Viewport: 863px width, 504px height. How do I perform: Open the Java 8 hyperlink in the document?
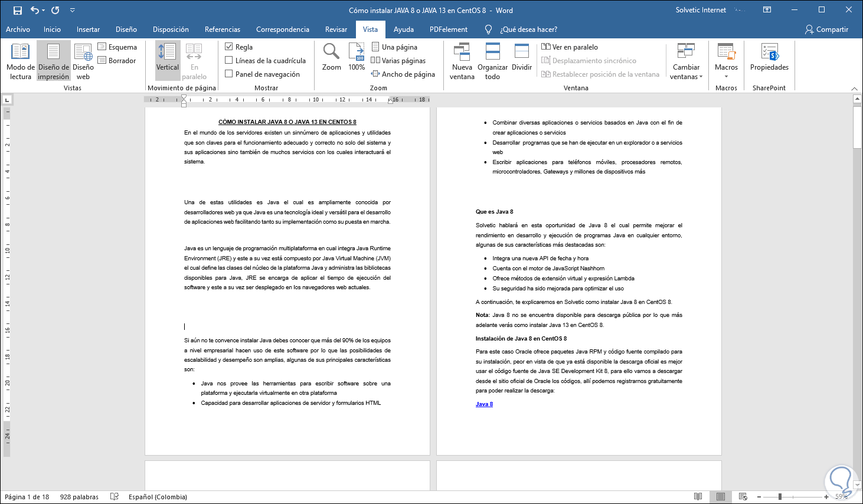(484, 404)
